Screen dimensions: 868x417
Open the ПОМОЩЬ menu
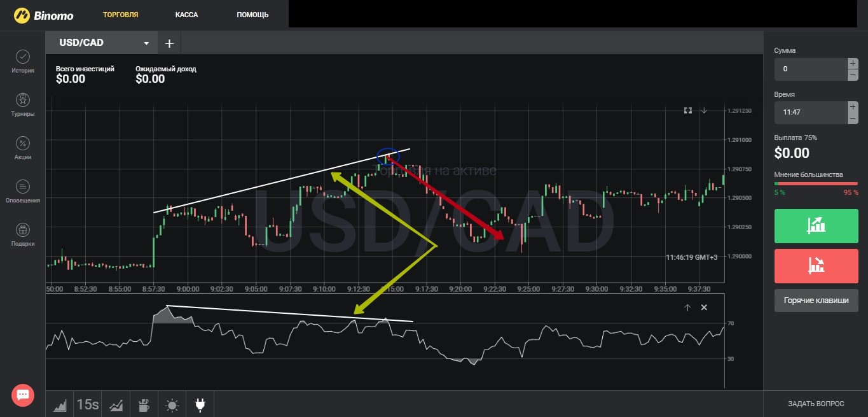pos(252,15)
